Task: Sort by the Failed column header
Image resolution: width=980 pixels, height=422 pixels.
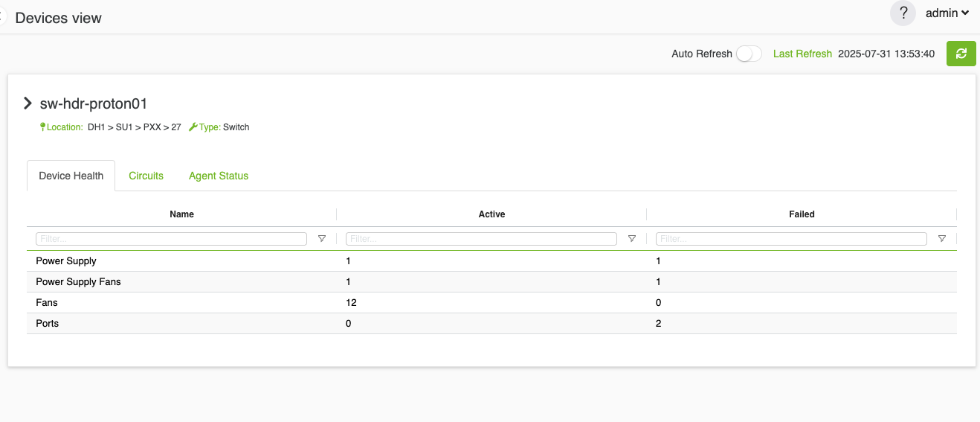Action: point(802,214)
